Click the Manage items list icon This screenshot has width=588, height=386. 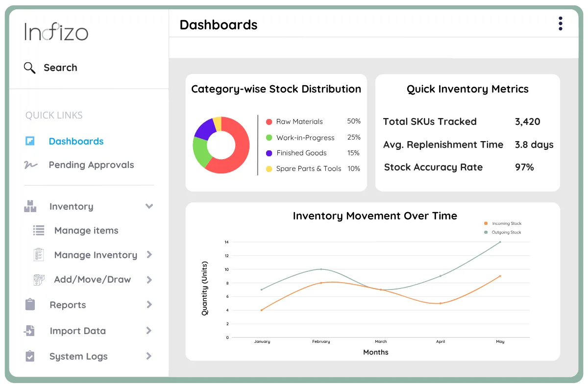coord(38,230)
